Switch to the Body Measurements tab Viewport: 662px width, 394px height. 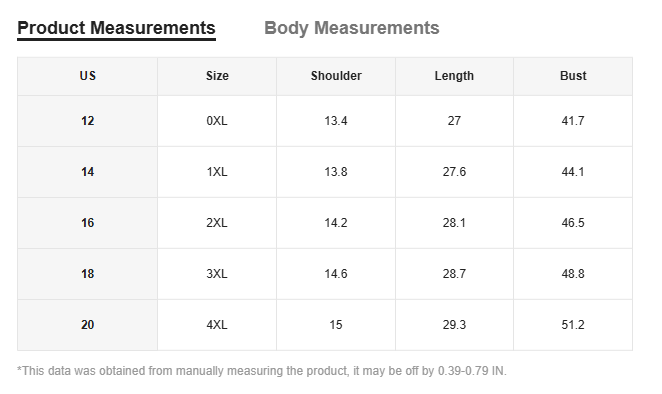(x=352, y=28)
